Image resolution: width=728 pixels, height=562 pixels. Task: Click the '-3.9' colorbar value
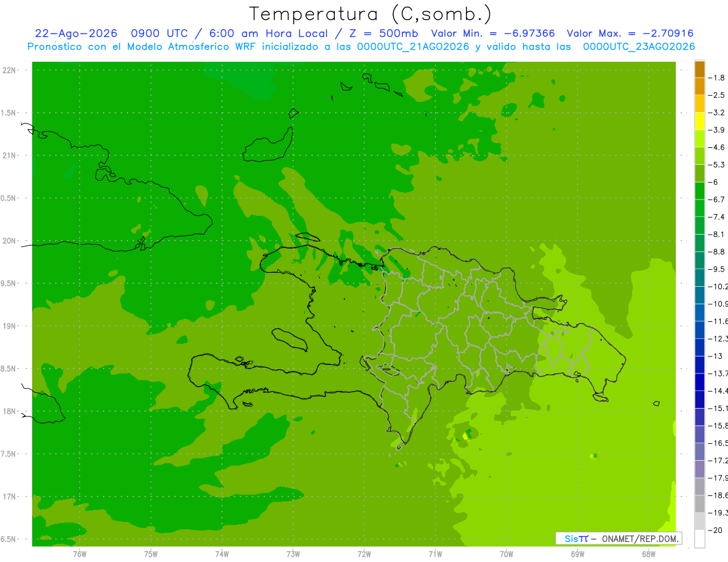tap(716, 130)
